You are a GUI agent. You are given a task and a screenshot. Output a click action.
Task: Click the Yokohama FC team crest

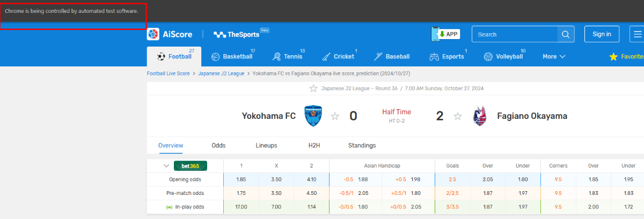coord(313,116)
